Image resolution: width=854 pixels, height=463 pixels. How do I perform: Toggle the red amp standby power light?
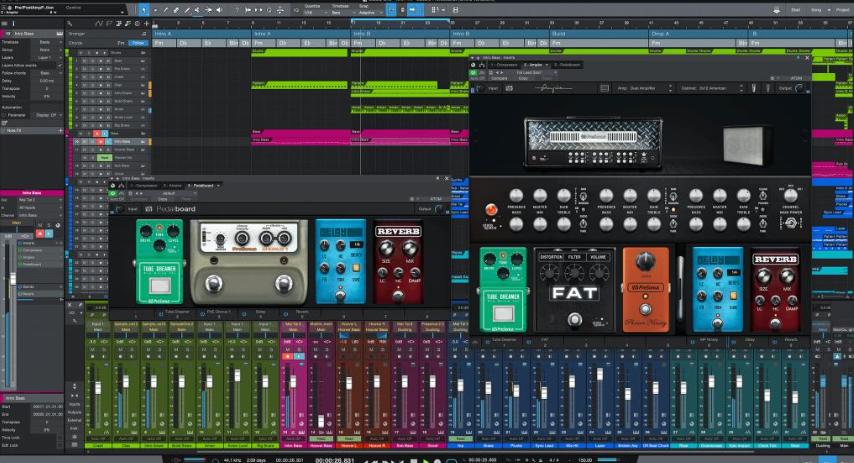491,209
